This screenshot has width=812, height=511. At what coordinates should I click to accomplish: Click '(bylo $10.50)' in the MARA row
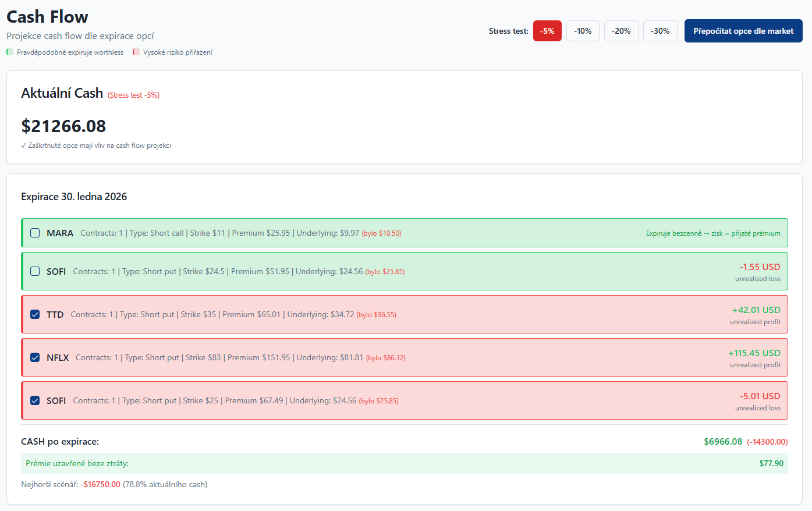tap(382, 233)
